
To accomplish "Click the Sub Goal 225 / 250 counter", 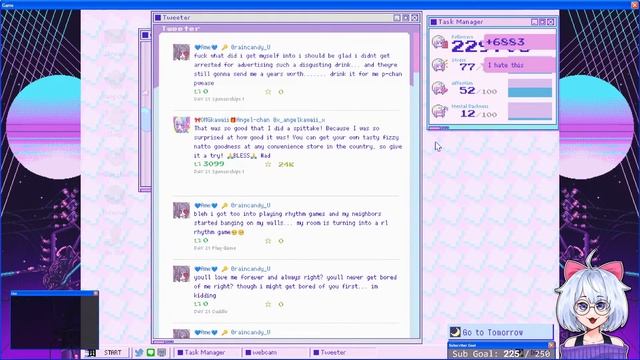I will pyautogui.click(x=501, y=354).
